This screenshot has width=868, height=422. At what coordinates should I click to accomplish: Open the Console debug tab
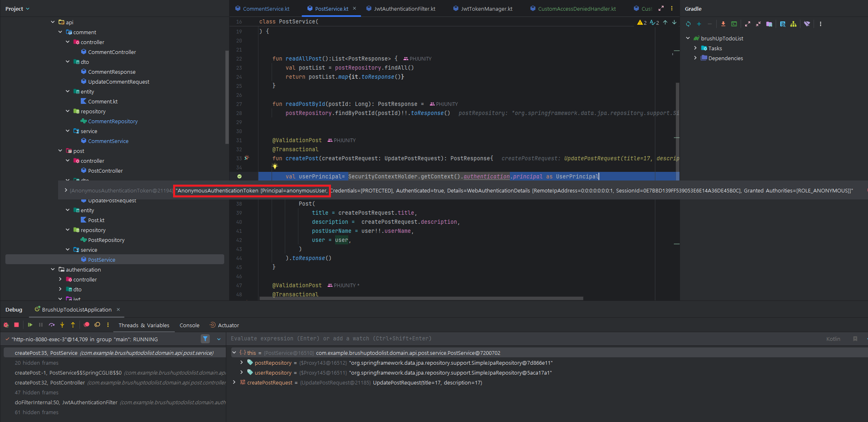(190, 325)
